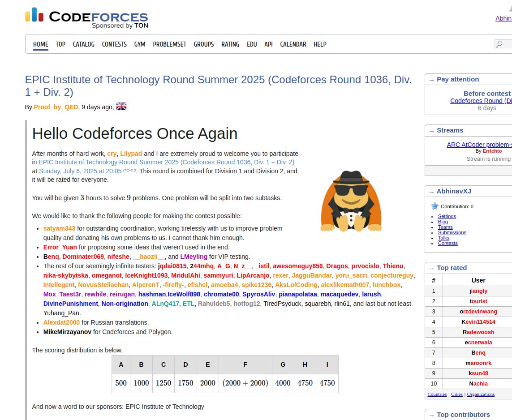
Task: Open the GROUPS menu item
Action: [204, 44]
